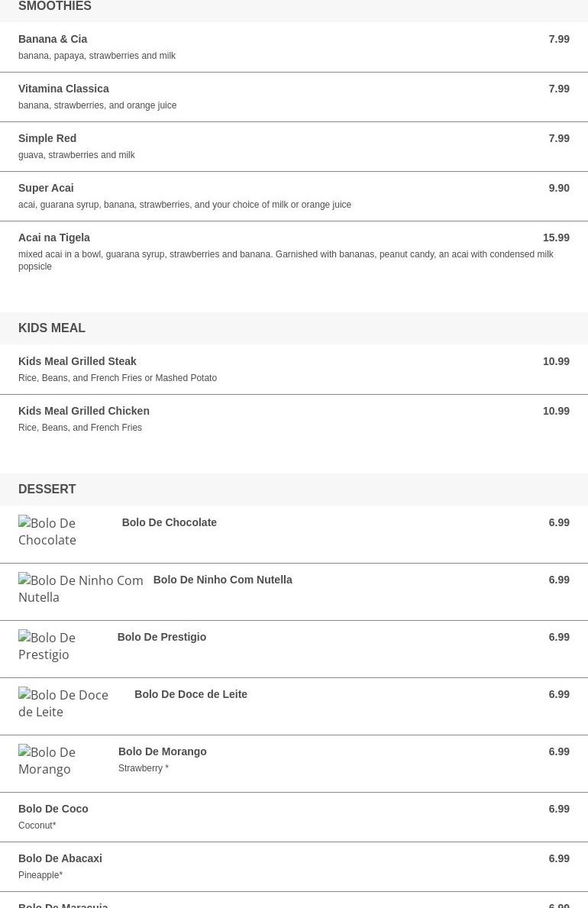
Task: Open the Super Acai menu item
Action: 294,196
